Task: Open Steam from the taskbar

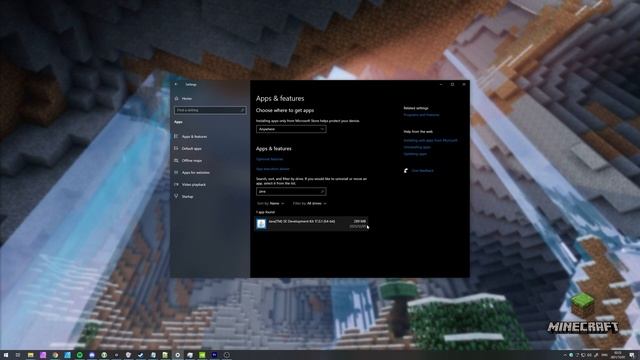Action: (x=140, y=355)
